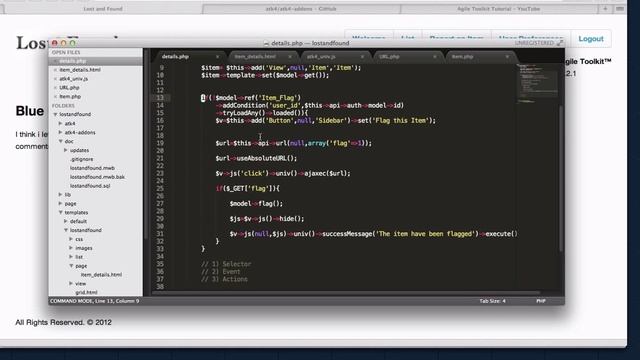Open item_details.html under the page folder
The width and height of the screenshot is (640, 360).
[101, 275]
